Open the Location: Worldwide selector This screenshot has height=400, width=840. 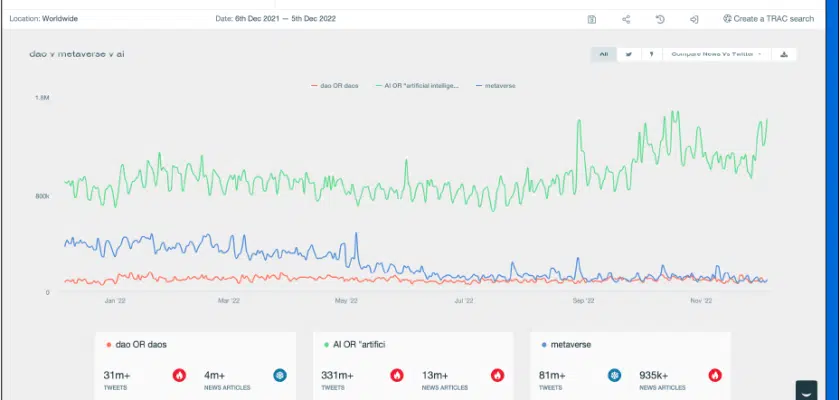pos(43,19)
